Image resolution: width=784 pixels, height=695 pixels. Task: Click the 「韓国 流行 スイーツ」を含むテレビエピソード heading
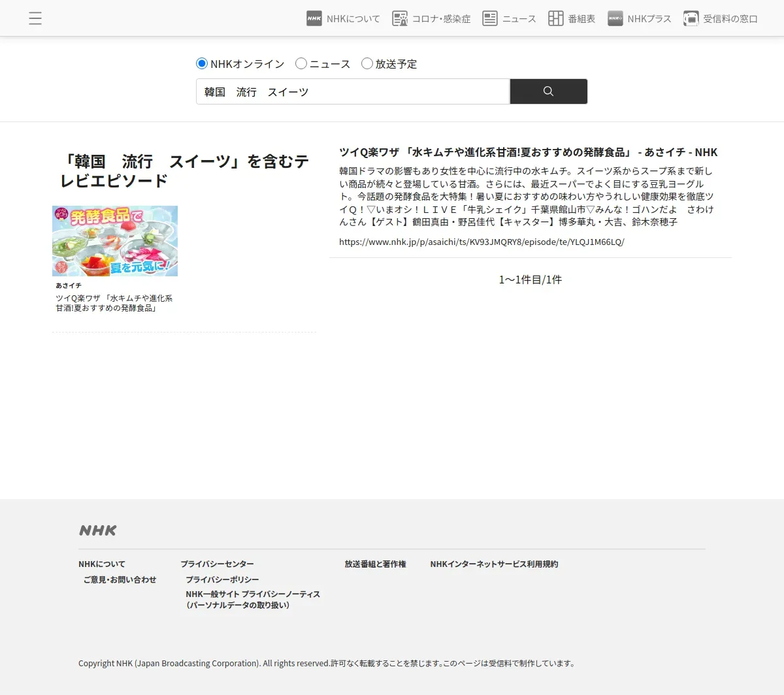tap(184, 170)
